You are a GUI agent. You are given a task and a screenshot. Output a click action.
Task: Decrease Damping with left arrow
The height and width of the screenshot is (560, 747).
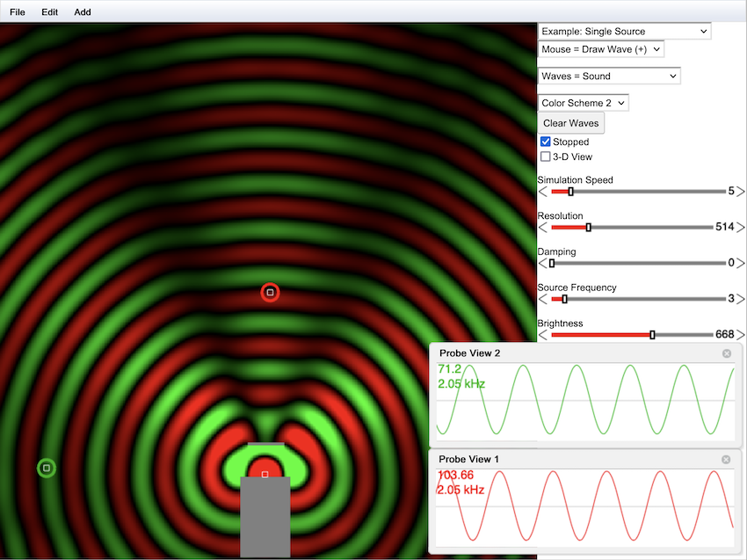coord(542,263)
